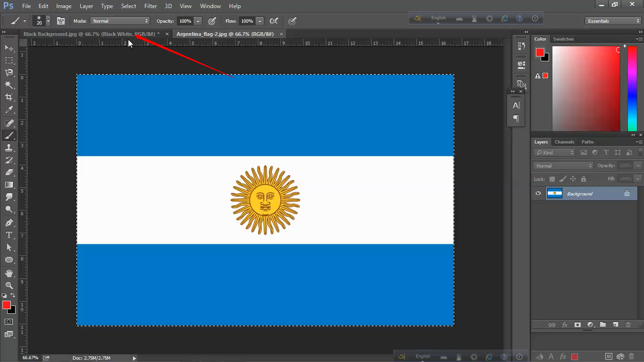Toggle filter for type layers
The width and height of the screenshot is (644, 362).
606,152
